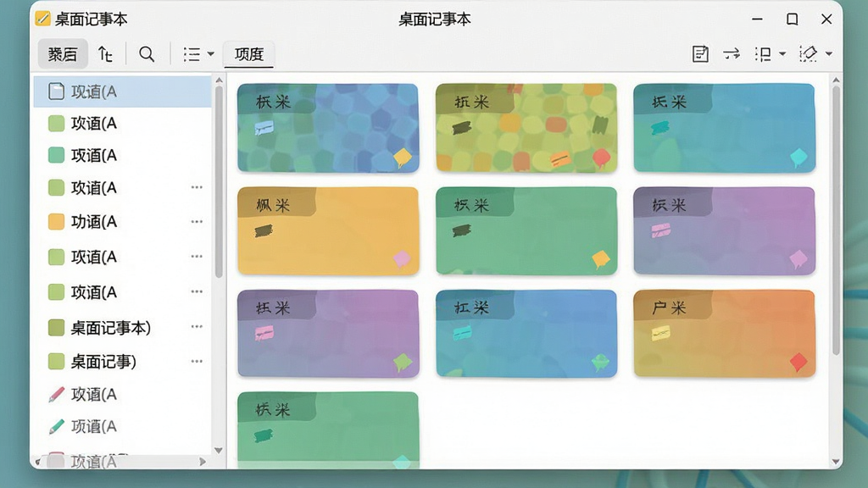Expand the pen edit dropdown arrow
Viewport: 868px width, 488px height.
(829, 54)
